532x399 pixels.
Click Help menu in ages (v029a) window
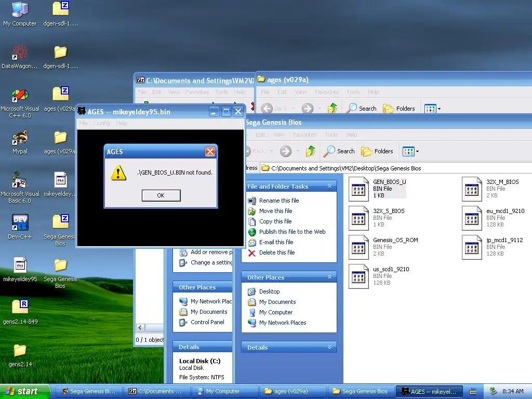pos(373,92)
